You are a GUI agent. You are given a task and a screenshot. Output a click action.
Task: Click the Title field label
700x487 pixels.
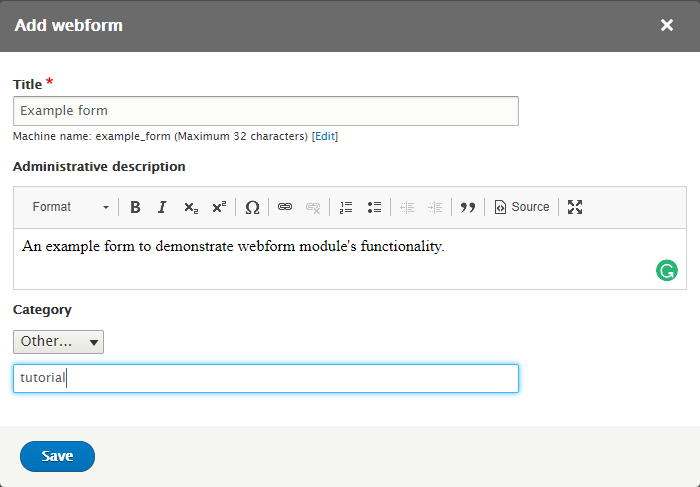point(28,84)
